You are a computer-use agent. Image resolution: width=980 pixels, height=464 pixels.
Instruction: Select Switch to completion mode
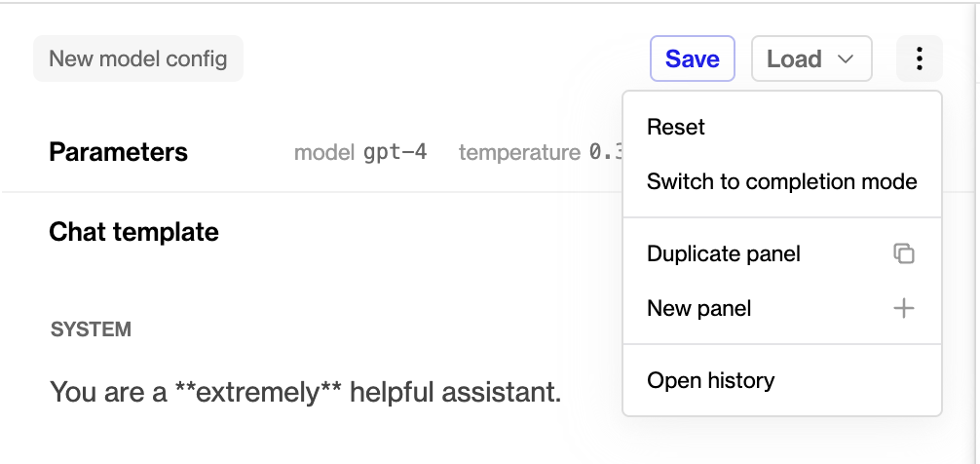[782, 181]
